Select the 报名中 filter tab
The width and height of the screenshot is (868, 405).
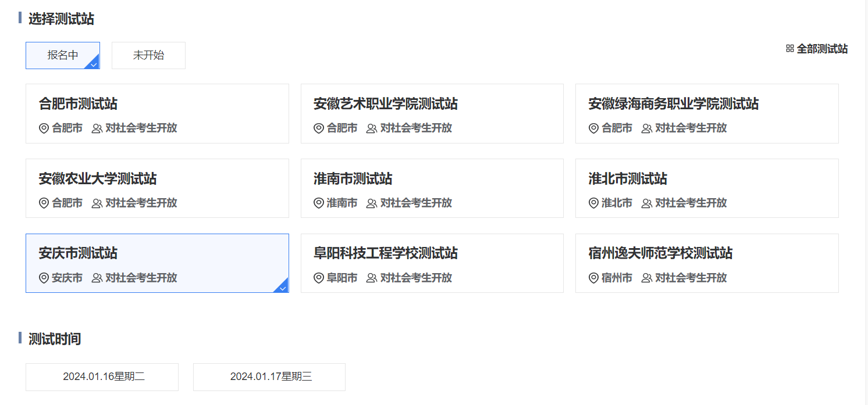tap(63, 56)
